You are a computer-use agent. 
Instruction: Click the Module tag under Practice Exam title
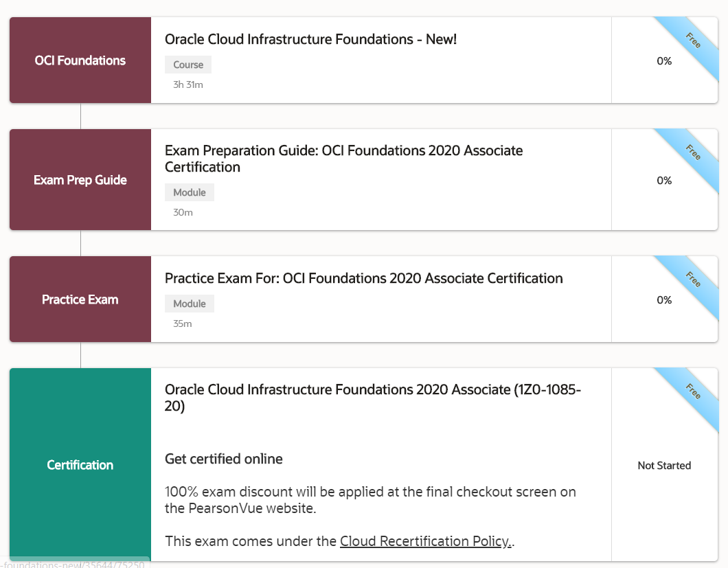coord(190,304)
